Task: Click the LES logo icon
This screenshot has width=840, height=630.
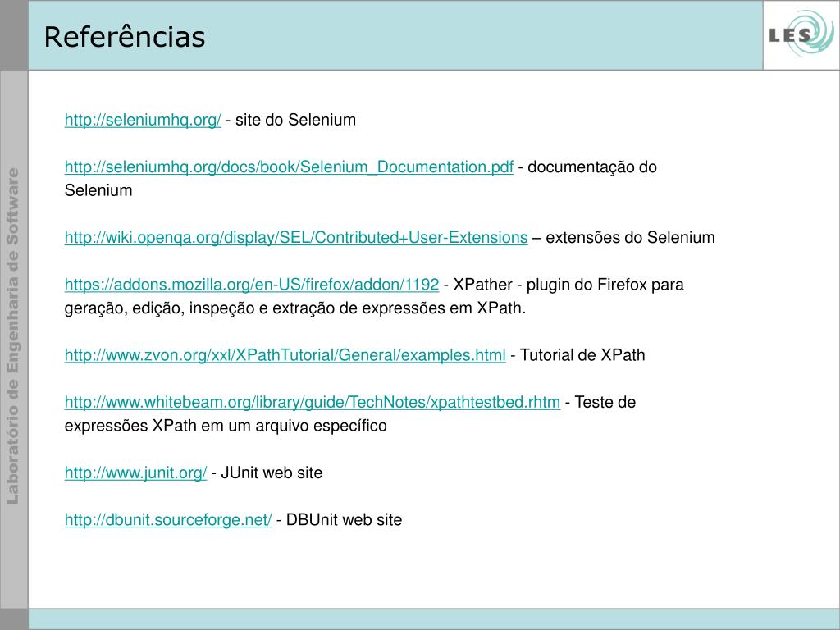Action: [x=801, y=34]
